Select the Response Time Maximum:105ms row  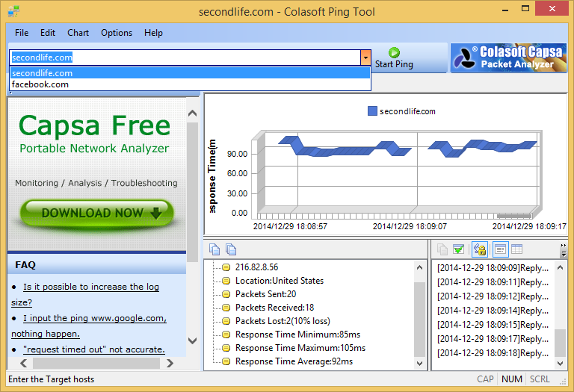click(x=300, y=348)
